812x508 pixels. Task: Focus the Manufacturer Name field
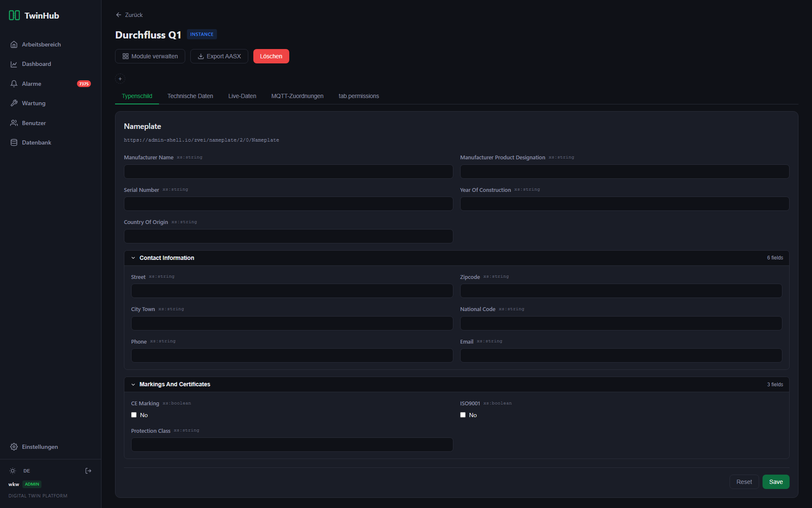[288, 172]
